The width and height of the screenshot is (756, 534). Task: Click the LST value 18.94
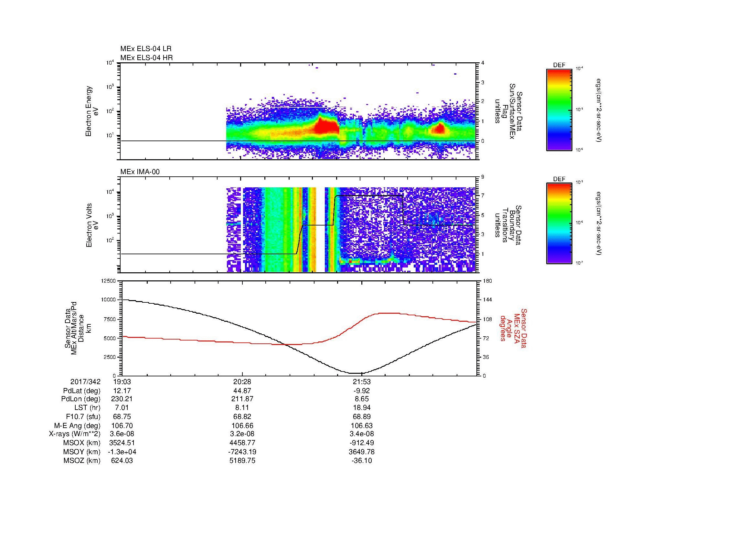362,408
